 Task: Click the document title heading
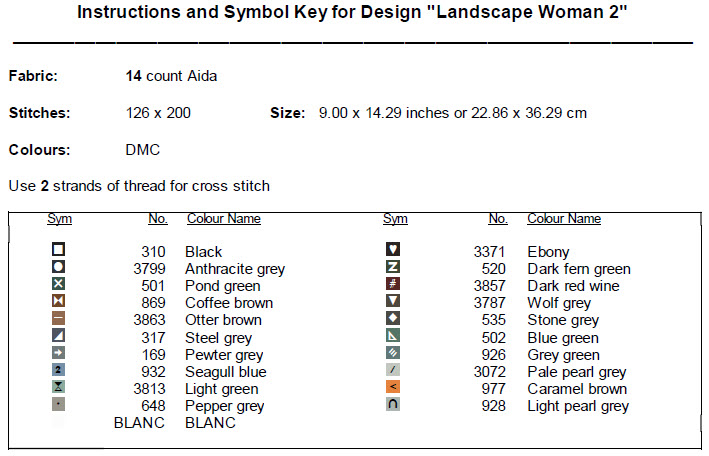[352, 15]
